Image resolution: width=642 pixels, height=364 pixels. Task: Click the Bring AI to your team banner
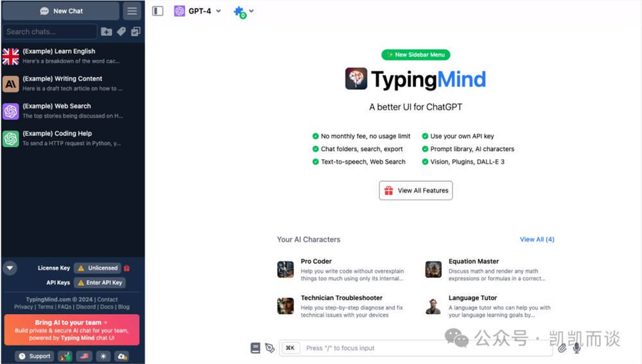(72, 329)
